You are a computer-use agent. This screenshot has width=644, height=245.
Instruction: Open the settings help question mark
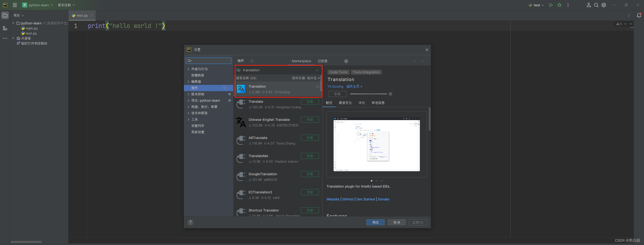190,222
